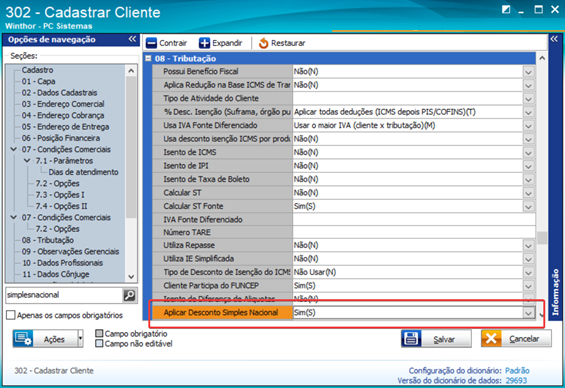The width and height of the screenshot is (565, 388).
Task: Click the Contrair minus icon
Action: [151, 43]
